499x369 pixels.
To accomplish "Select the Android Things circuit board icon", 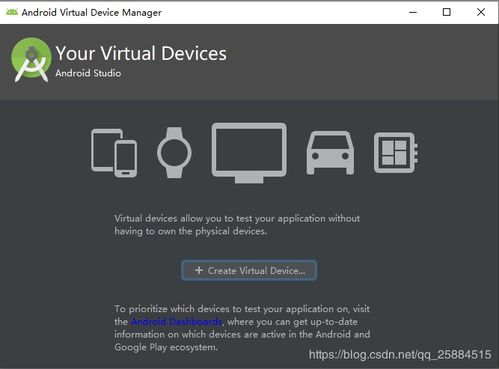I will (x=396, y=153).
